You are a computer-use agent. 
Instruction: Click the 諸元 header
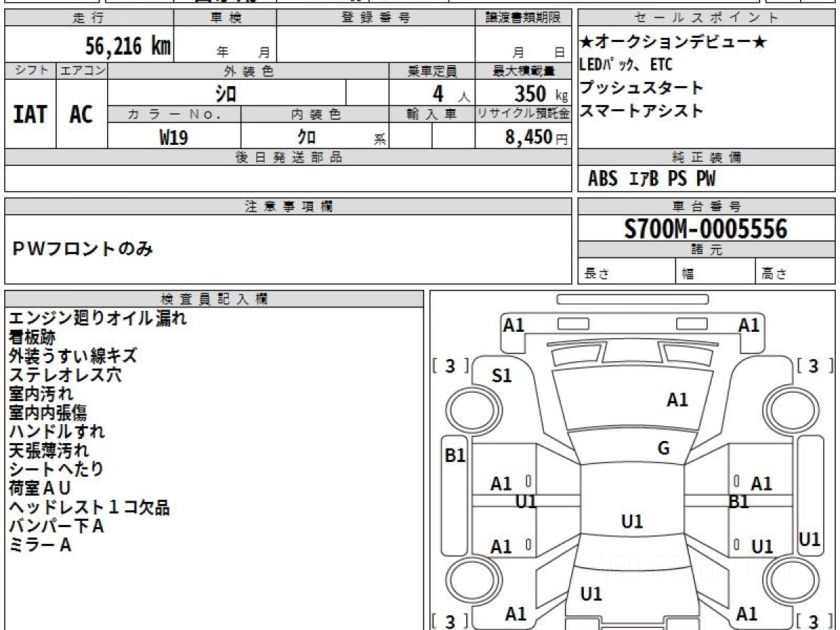706,250
